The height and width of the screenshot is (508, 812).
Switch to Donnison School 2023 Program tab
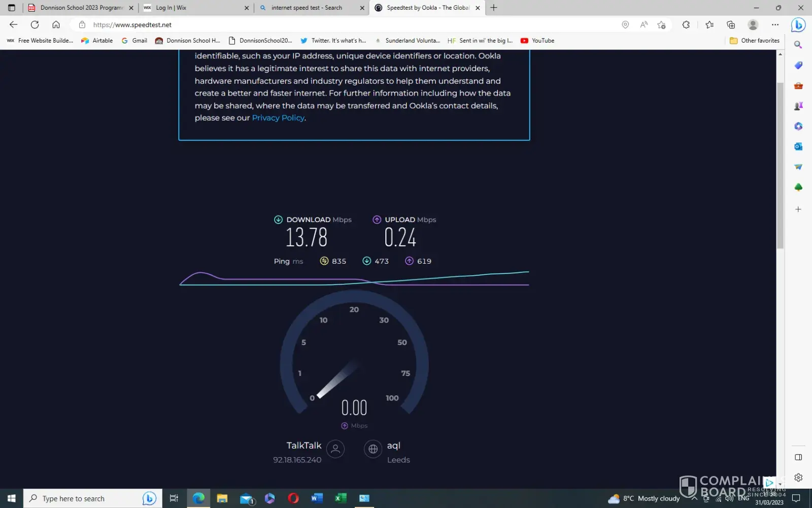point(81,8)
